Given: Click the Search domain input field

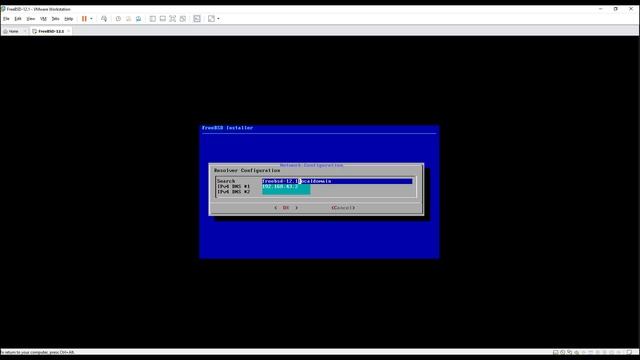Looking at the screenshot, I should [337, 181].
